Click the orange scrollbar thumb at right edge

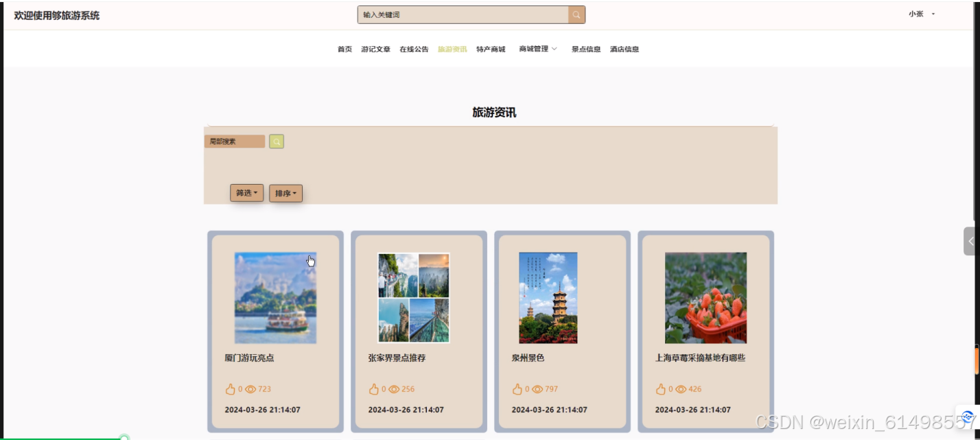(x=977, y=360)
